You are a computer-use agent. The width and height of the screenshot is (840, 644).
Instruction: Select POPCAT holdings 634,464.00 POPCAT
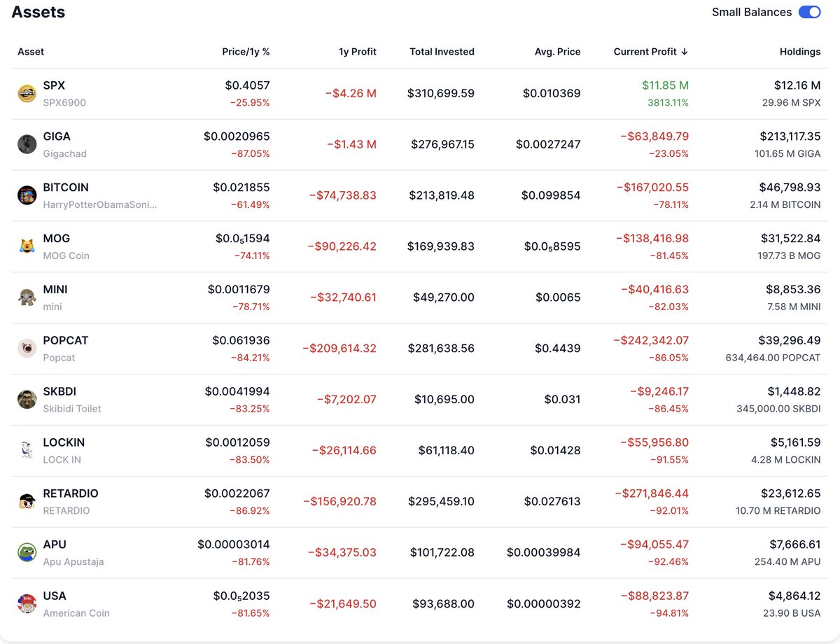773,358
